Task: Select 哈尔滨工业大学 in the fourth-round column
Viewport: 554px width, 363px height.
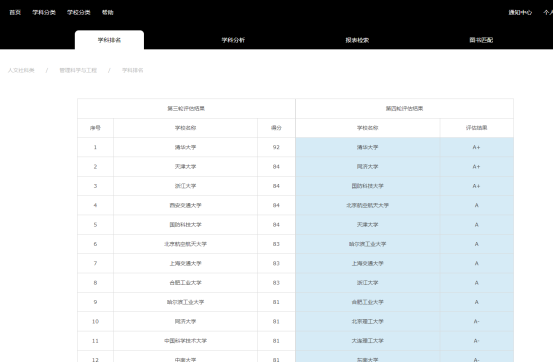Action: pos(367,244)
